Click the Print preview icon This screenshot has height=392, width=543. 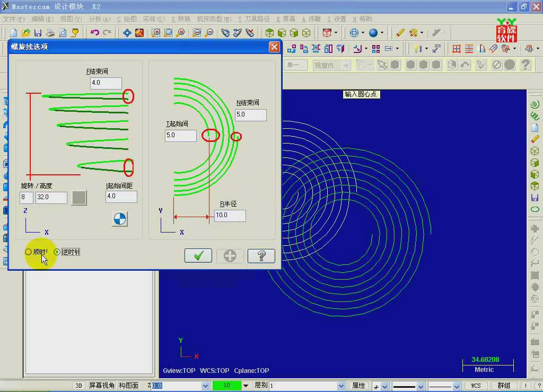(63, 33)
